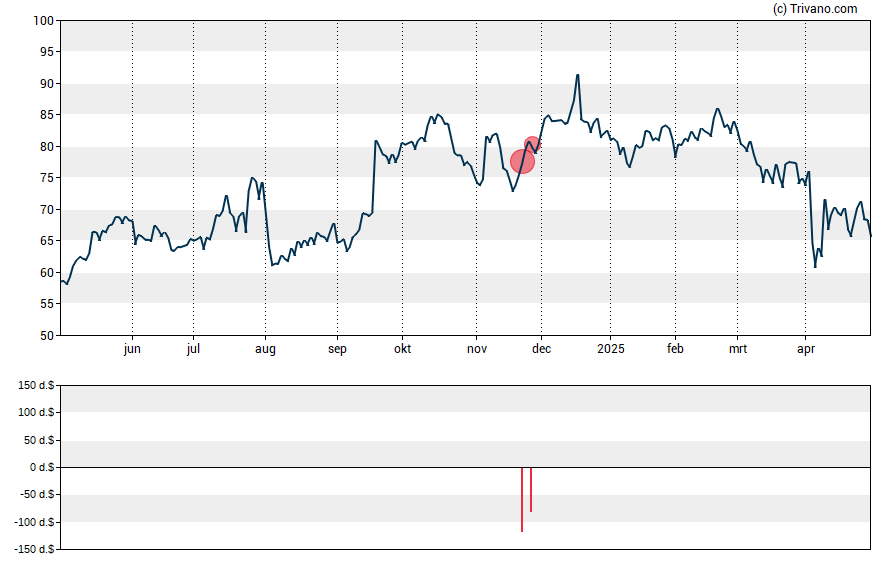Image resolution: width=888 pixels, height=565 pixels.
Task: Click the large red insider-trade marker circle
Action: coord(522,161)
